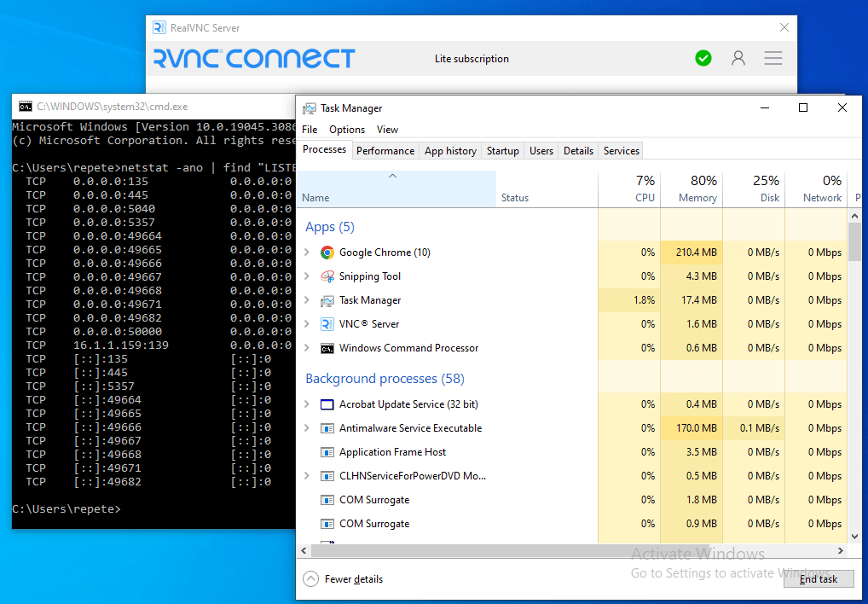Screen dimensions: 868x604
Task: Click the Application Frame Host icon
Action: 327,451
